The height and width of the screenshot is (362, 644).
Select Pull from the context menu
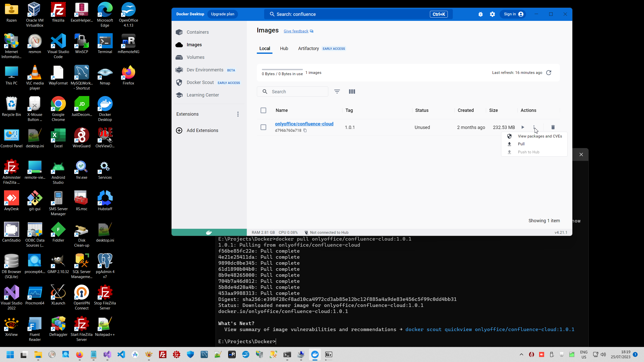(521, 144)
